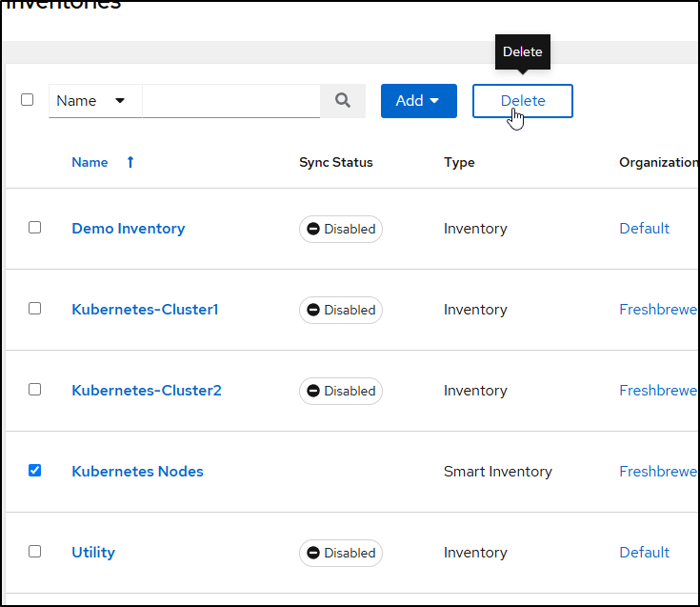Screen dimensions: 700x607
Task: Click the Organization column header
Action: point(658,162)
